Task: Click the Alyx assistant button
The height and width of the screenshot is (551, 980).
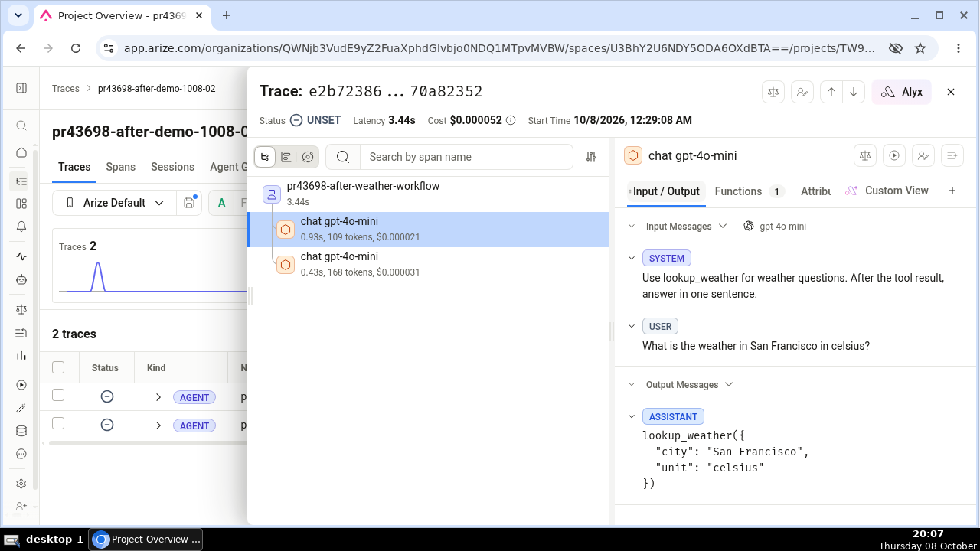Action: (902, 92)
